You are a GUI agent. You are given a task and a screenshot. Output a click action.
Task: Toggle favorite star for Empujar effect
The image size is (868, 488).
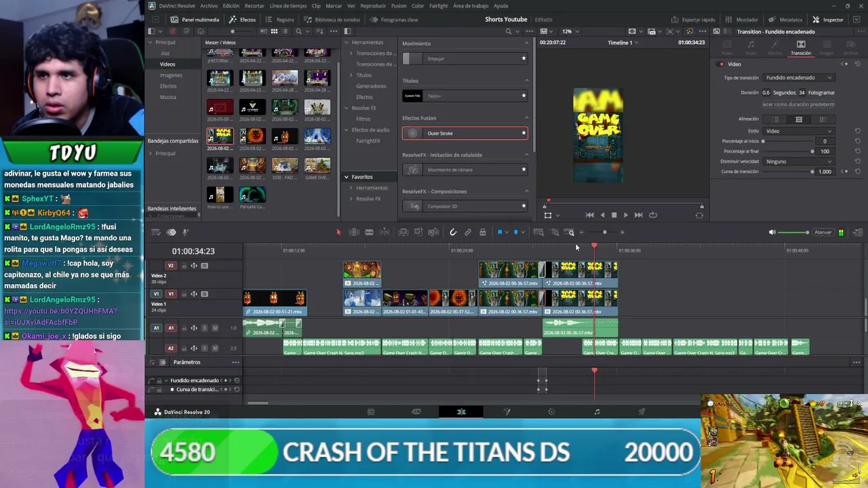[524, 58]
